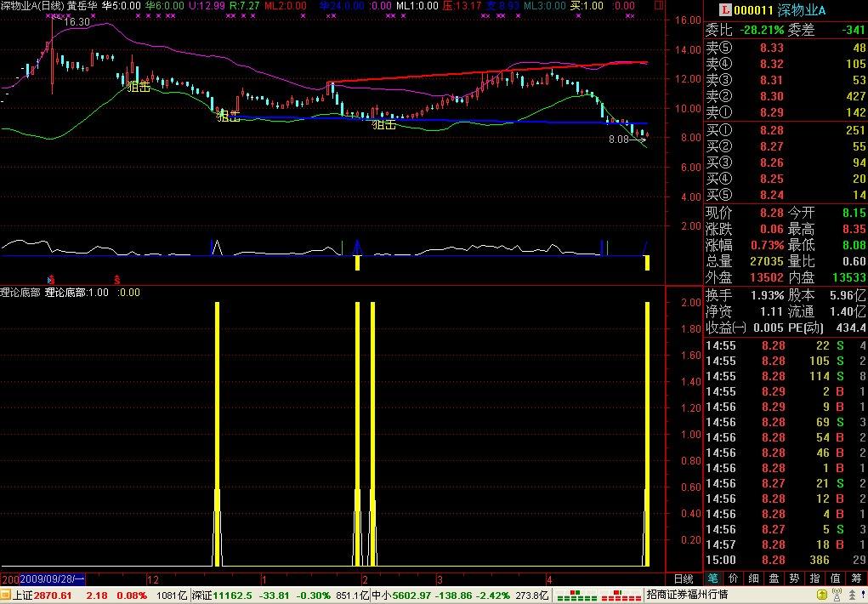This screenshot has height=604, width=868.
Task: Click the 委比 value -28.21%
Action: [762, 30]
